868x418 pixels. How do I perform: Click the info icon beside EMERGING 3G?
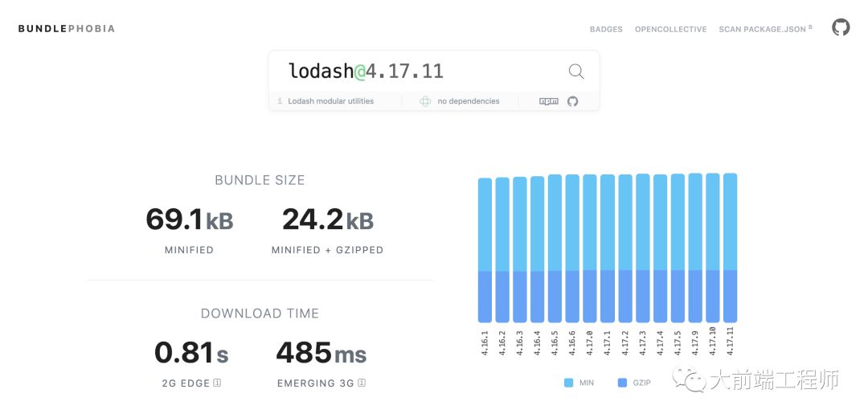tap(362, 383)
